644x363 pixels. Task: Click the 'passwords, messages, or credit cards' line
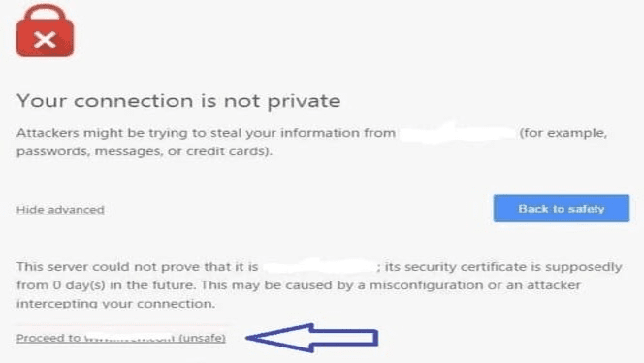(x=145, y=151)
